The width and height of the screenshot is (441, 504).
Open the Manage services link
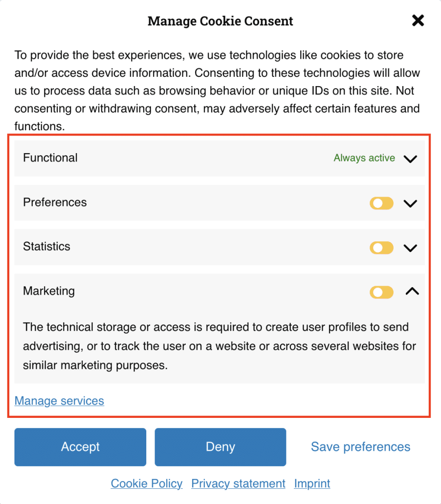click(59, 401)
